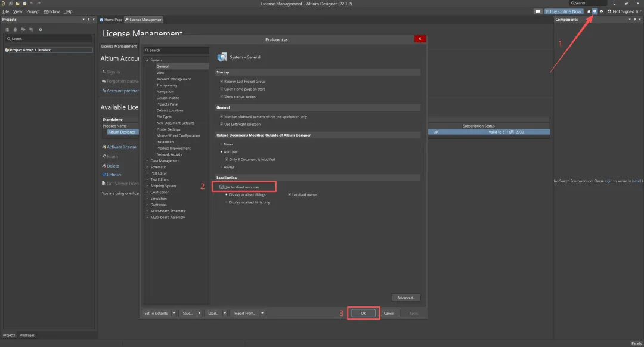Toggle Use Left/Right selection checkbox
Image resolution: width=644 pixels, height=347 pixels.
pos(221,124)
